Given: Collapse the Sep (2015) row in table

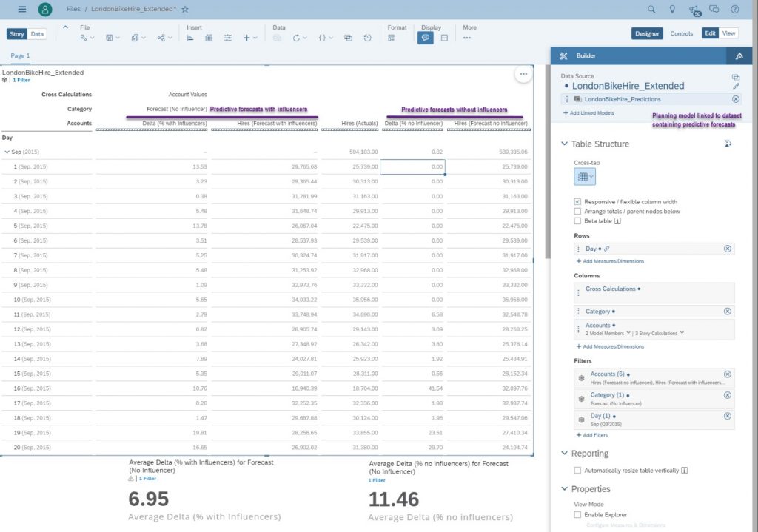Looking at the screenshot, I should tap(7, 152).
